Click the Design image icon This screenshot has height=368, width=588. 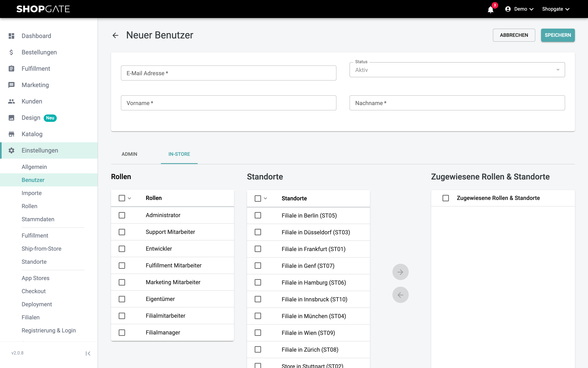[11, 118]
